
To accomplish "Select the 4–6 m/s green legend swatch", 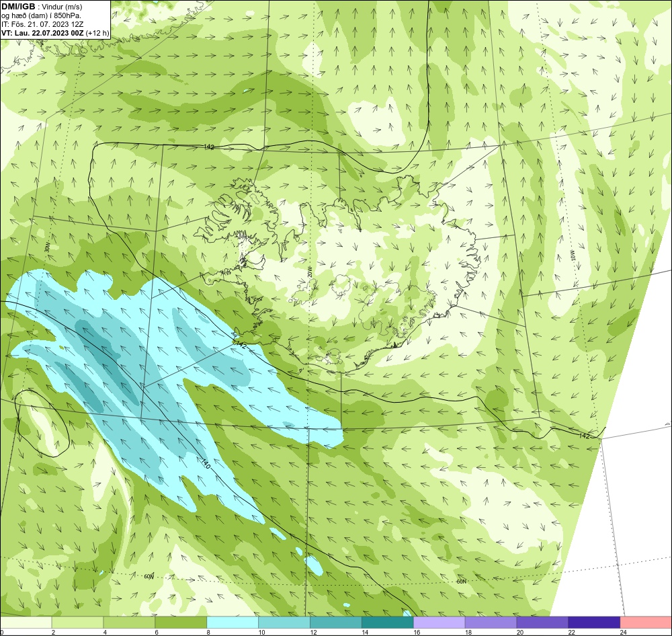I will [x=129, y=622].
